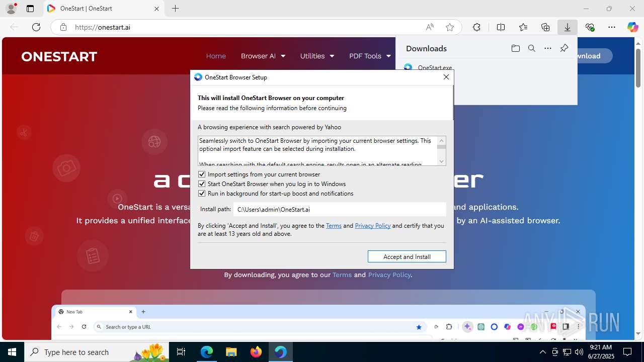The width and height of the screenshot is (644, 362).
Task: View site information padlock icon
Action: (x=63, y=27)
